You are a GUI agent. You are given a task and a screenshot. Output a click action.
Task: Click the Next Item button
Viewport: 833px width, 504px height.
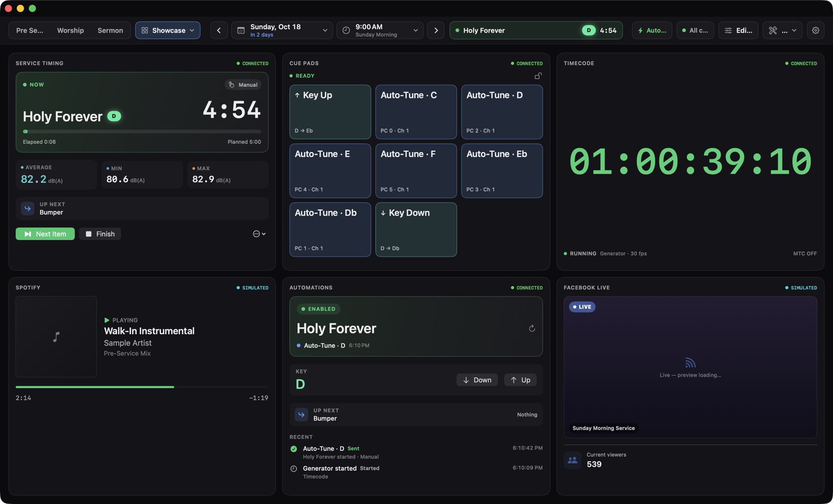45,234
